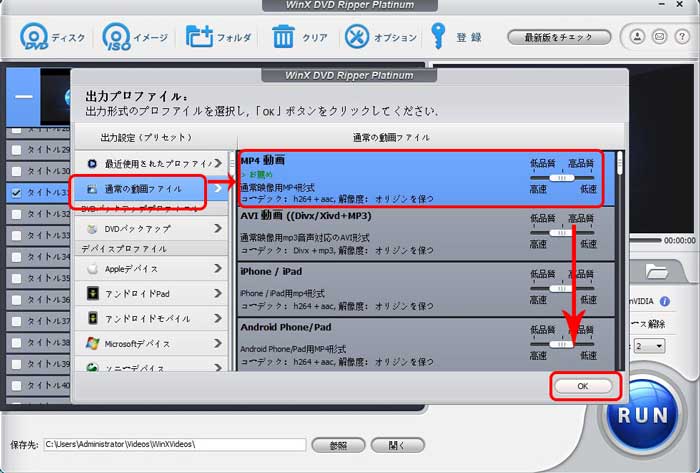The width and height of the screenshot is (700, 473).
Task: Check the タイトル30 checkbox
Action: [x=17, y=171]
